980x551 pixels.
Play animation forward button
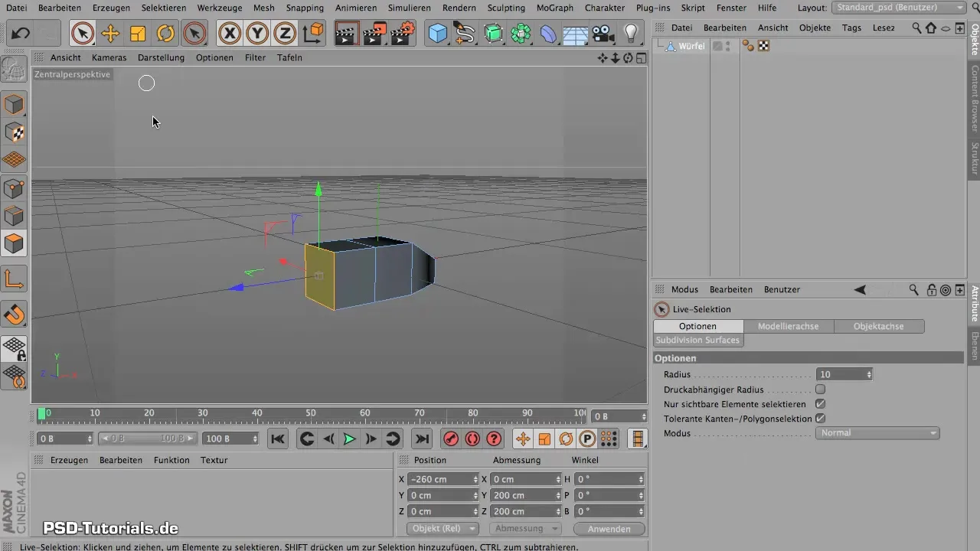(x=349, y=439)
